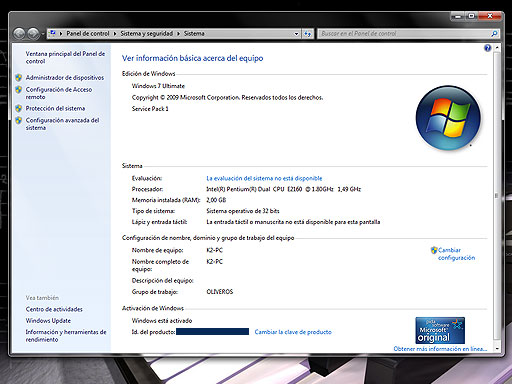Open 'Protección del sistema' link
Screen dimensions: 512x384
(55, 108)
